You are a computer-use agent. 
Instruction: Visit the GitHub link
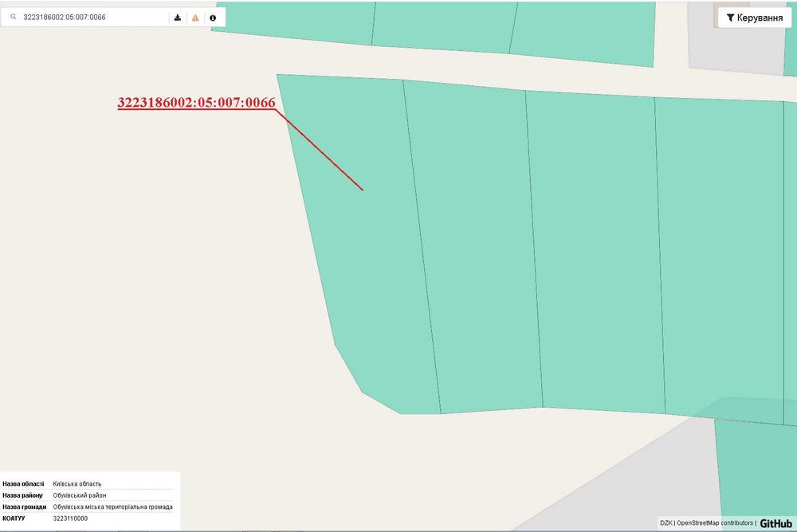(775, 523)
